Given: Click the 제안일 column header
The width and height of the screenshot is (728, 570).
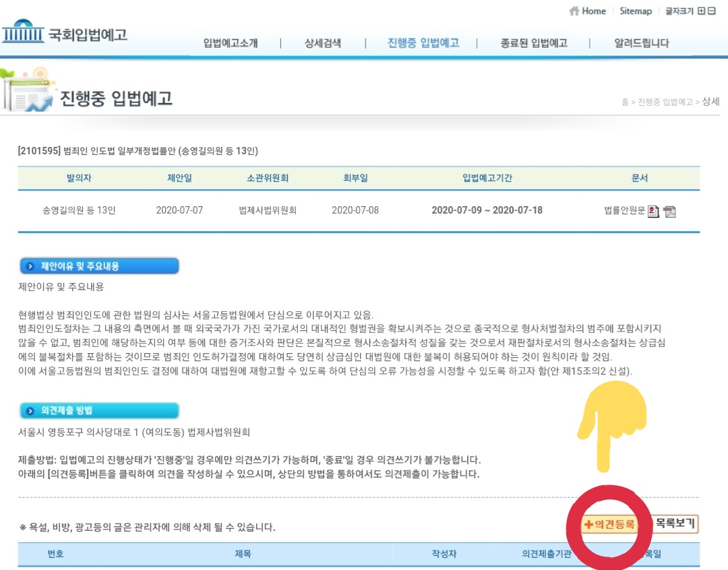Looking at the screenshot, I should click(x=179, y=178).
